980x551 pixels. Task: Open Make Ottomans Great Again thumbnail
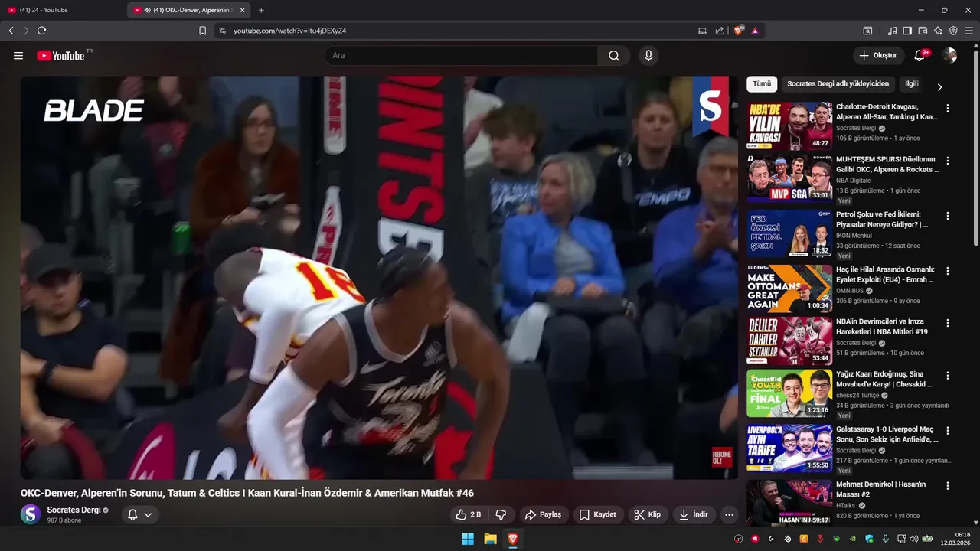(789, 289)
